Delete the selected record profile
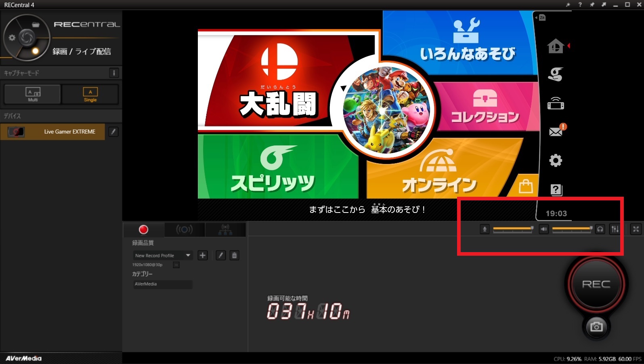 click(234, 255)
